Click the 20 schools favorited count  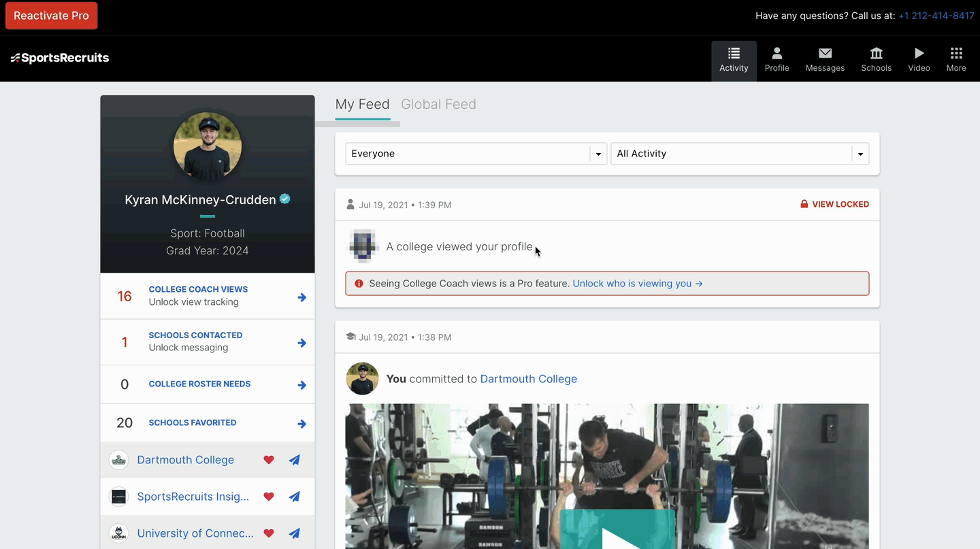pos(125,423)
